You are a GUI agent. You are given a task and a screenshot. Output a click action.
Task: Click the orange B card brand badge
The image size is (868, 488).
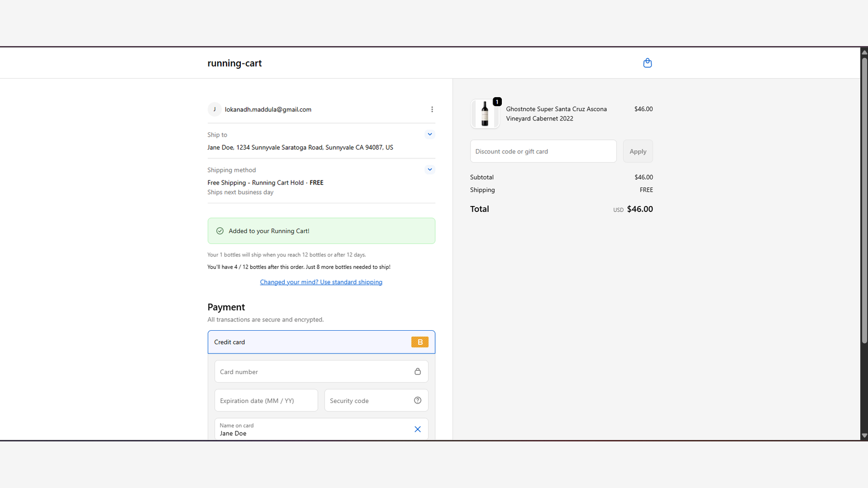coord(419,342)
